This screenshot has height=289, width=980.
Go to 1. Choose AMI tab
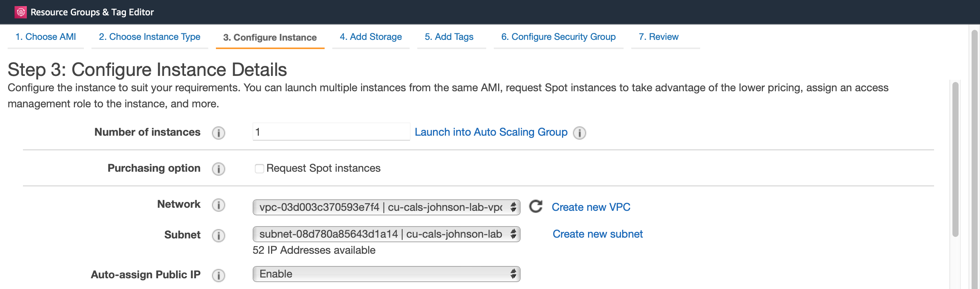pos(46,37)
